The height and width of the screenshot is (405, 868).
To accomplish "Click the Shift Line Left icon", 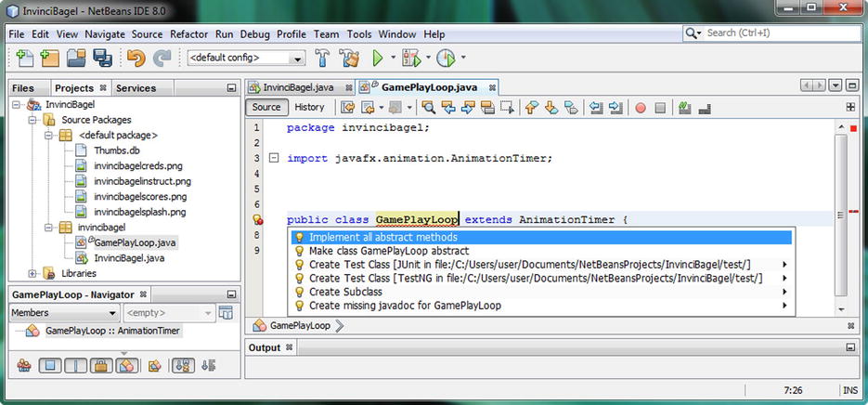I will (596, 108).
